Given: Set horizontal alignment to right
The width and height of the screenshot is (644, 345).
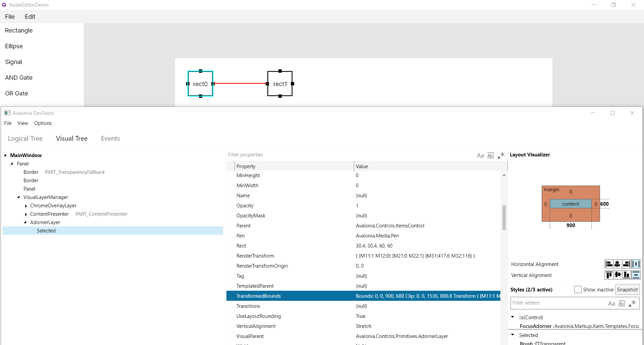Looking at the screenshot, I should pos(626,264).
